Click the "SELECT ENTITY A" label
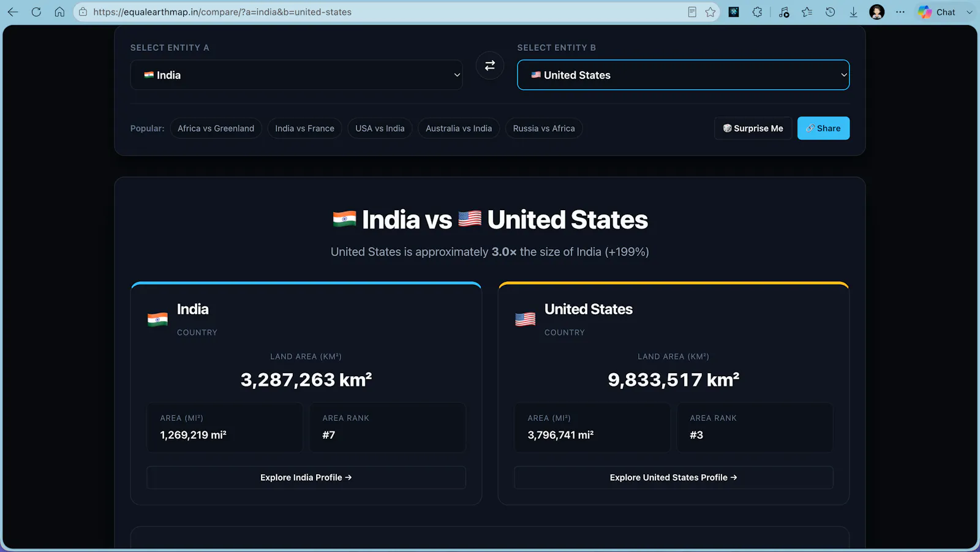This screenshot has width=980, height=552. [170, 48]
